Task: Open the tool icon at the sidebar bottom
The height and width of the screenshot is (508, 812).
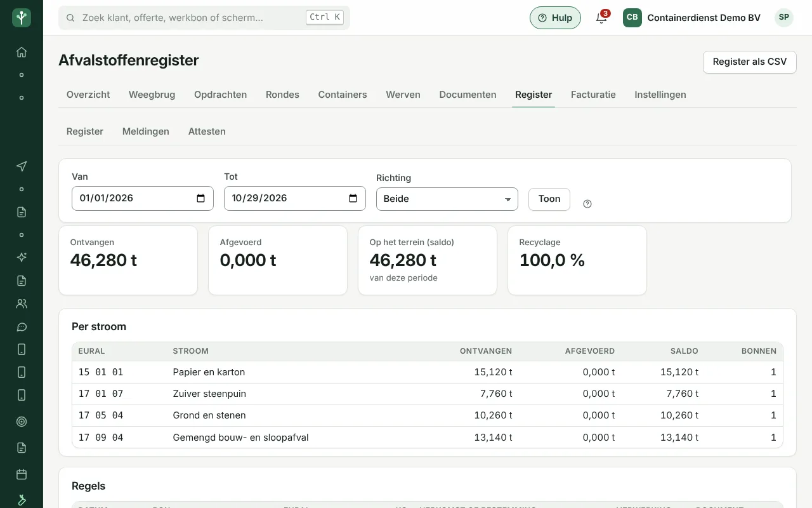Action: pyautogui.click(x=22, y=500)
